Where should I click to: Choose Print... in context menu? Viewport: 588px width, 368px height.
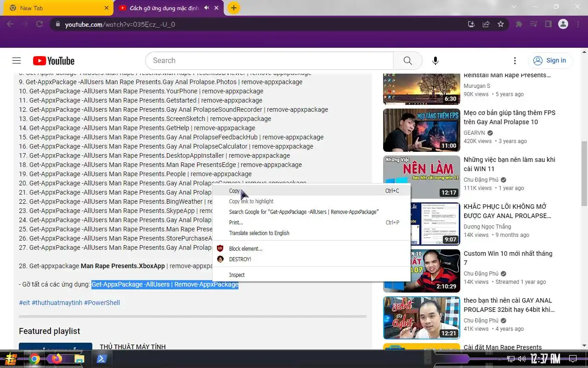pyautogui.click(x=312, y=223)
